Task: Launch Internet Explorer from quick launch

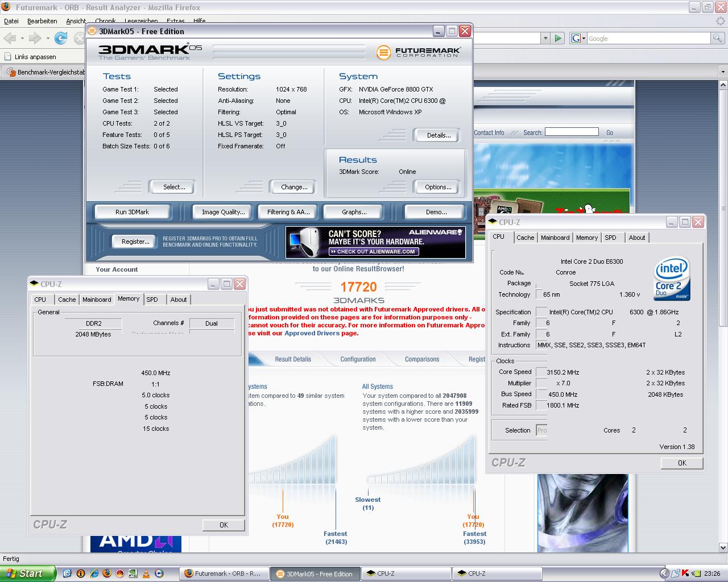Action: tap(94, 574)
